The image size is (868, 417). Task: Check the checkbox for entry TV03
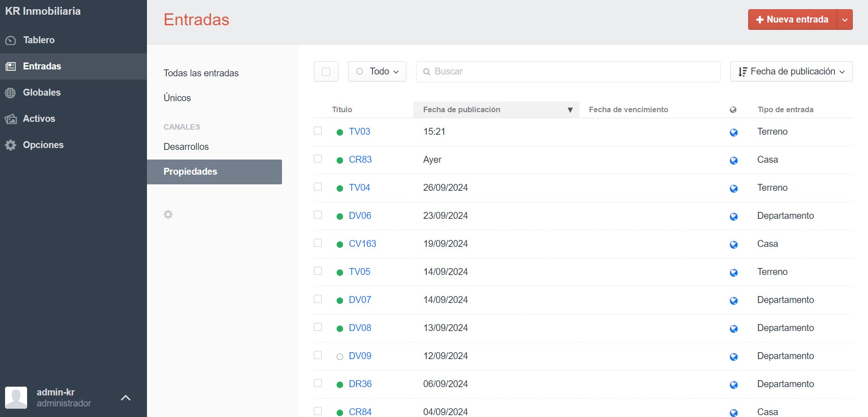click(x=318, y=131)
